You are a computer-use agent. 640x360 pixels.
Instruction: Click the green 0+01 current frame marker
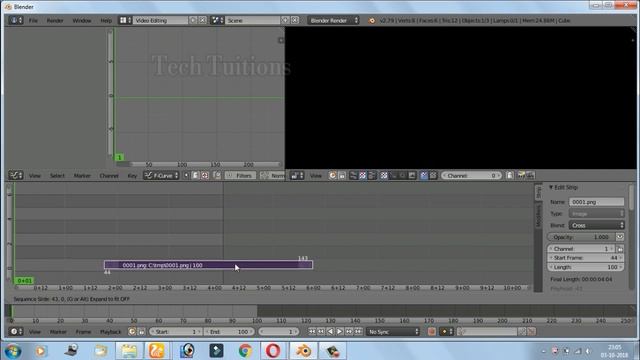(24, 281)
